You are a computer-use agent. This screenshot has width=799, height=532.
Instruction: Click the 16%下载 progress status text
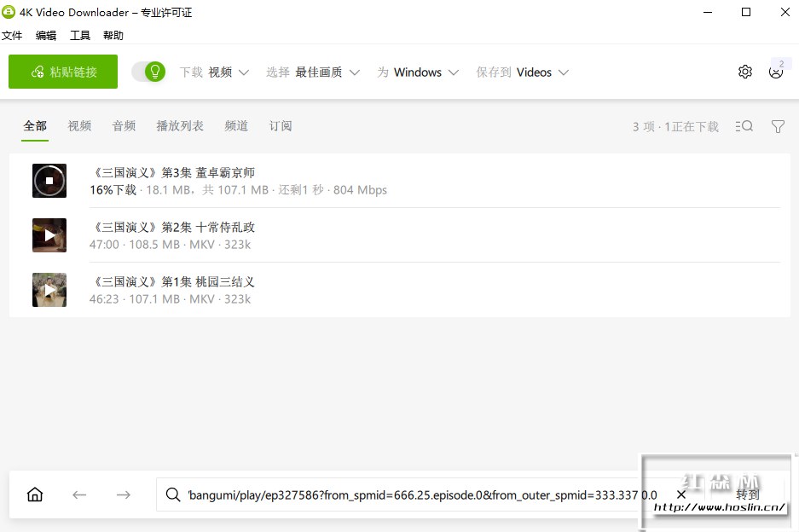(x=113, y=190)
